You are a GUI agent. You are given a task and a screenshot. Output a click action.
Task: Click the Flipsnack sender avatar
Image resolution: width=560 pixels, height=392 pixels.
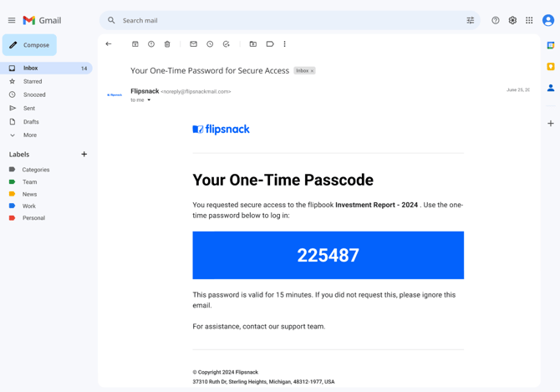coord(115,95)
